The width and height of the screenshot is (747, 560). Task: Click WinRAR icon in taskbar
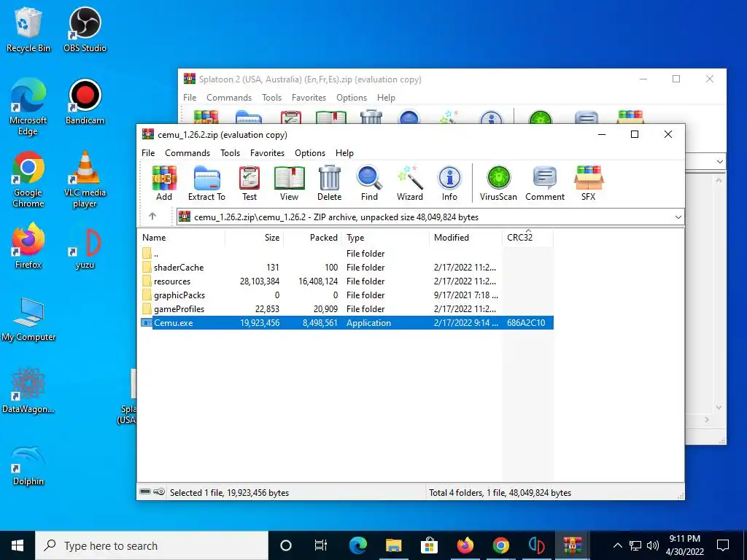pos(572,545)
